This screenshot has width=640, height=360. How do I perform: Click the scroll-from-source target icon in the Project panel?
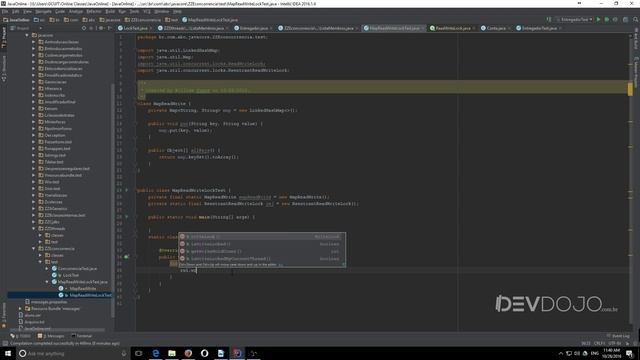[x=84, y=28]
